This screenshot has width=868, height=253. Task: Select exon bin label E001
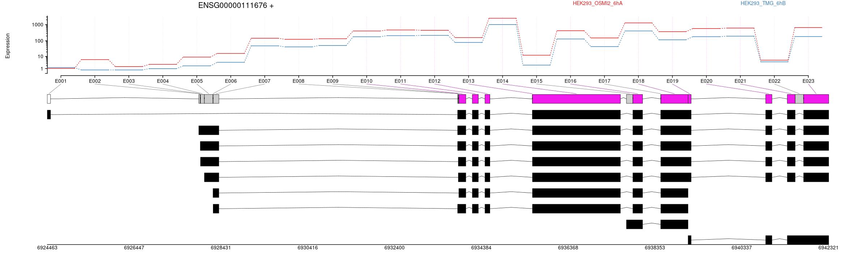[x=61, y=81]
